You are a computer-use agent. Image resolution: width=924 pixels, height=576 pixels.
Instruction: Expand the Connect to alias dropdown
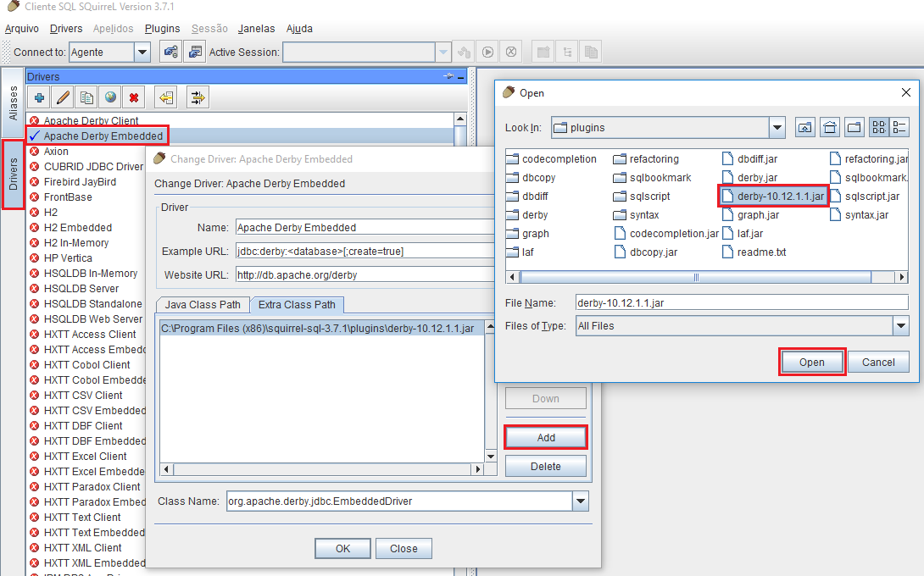click(142, 53)
